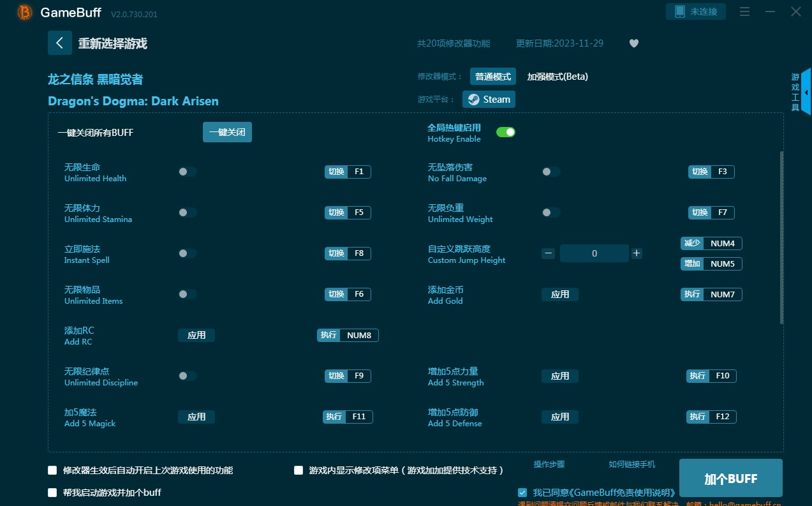Check 帮我启动游戏并加个buff option
812x506 pixels.
coord(52,493)
